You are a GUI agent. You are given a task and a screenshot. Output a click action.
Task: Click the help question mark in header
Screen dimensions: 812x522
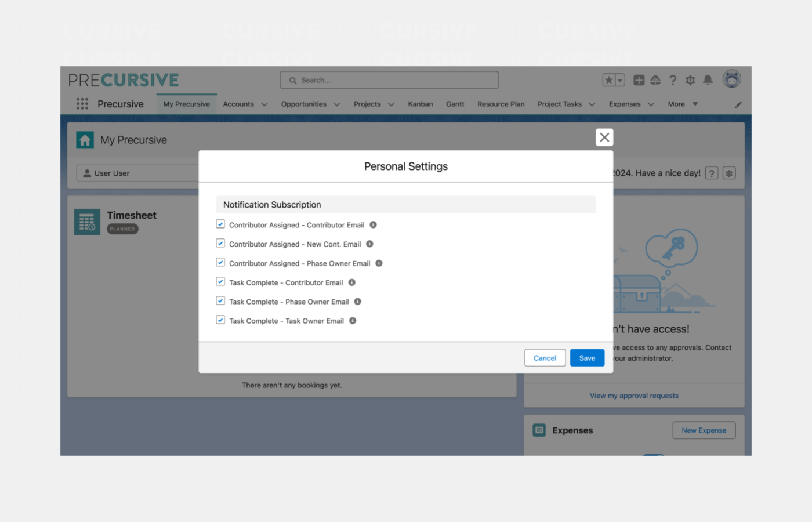(x=673, y=80)
